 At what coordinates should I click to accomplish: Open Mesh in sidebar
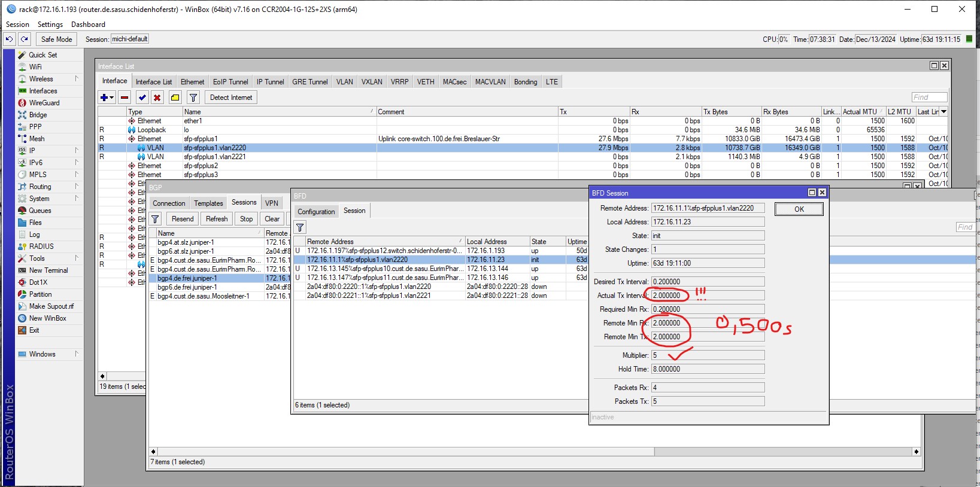(37, 138)
